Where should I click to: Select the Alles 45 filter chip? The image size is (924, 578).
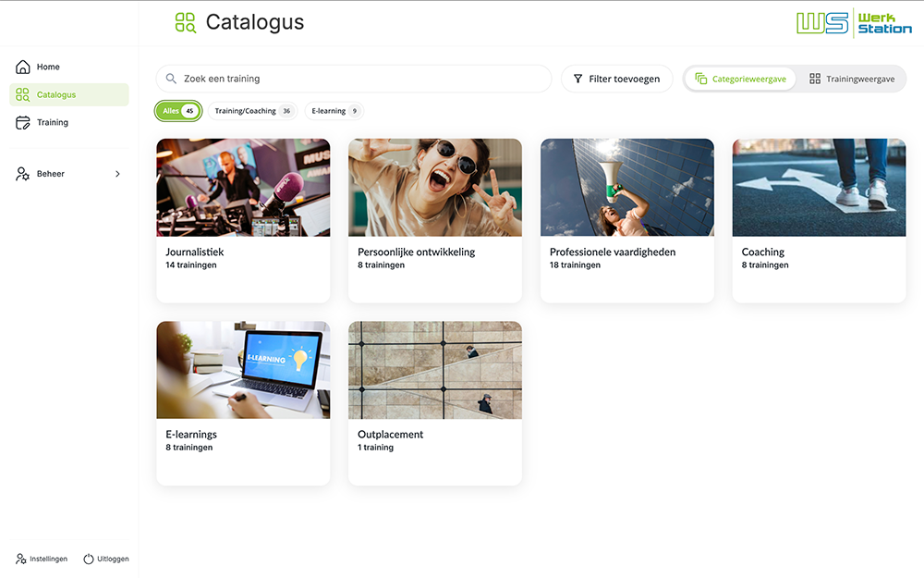(178, 111)
